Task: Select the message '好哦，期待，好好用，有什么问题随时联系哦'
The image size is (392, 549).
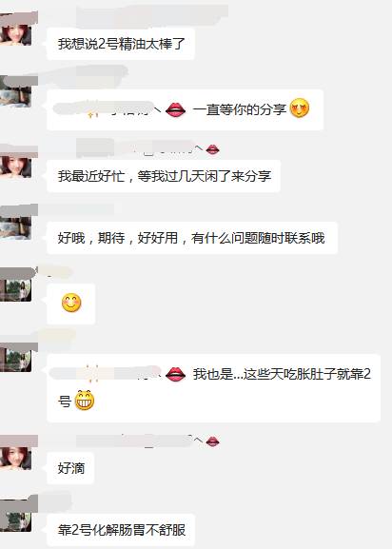Action: (192, 238)
